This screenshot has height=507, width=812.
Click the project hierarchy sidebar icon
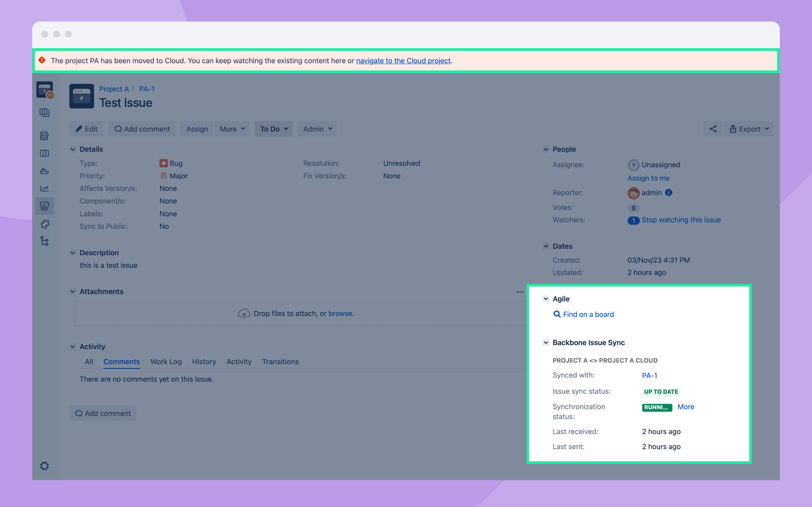[x=45, y=241]
